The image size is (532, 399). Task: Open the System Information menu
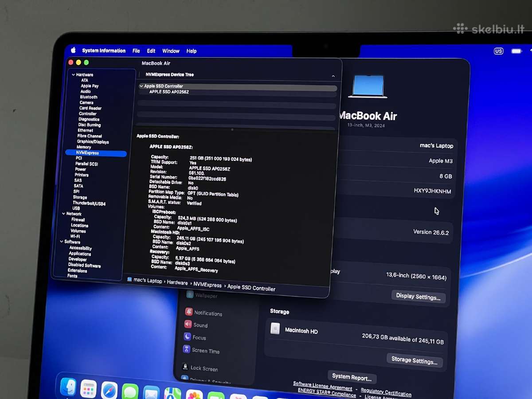click(x=104, y=51)
